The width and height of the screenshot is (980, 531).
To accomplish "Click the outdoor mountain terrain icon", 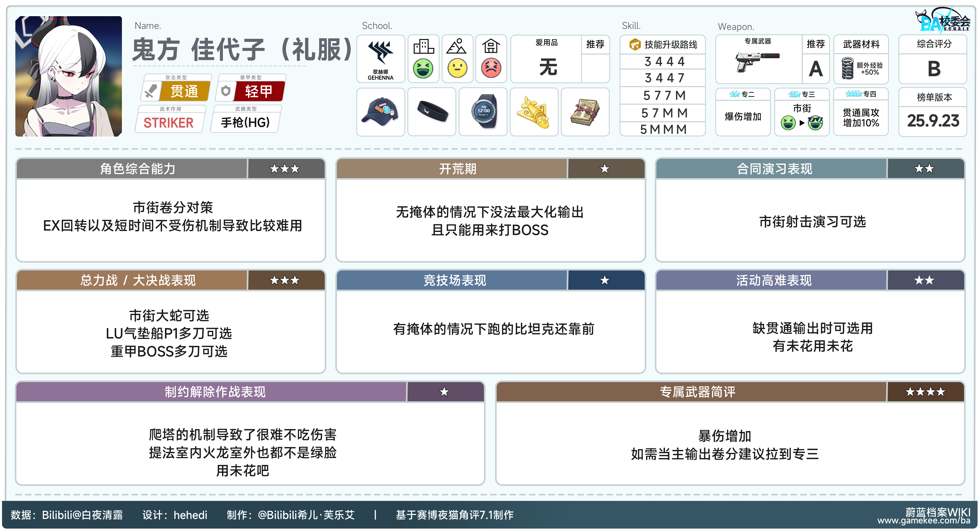I will pyautogui.click(x=456, y=46).
